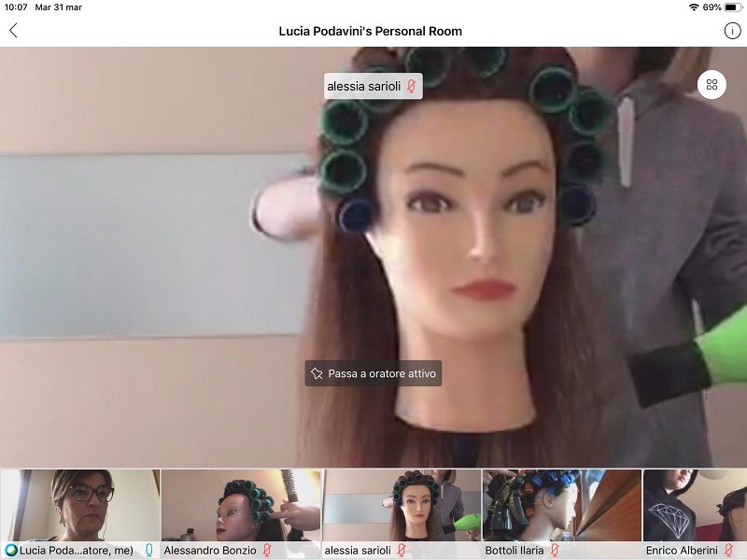This screenshot has width=747, height=560.
Task: Click Bottoli Ilaria's muted mic icon
Action: [554, 551]
